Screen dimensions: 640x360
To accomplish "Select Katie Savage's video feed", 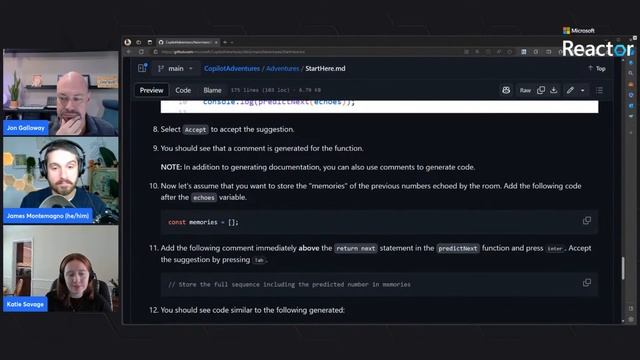I will click(61, 269).
